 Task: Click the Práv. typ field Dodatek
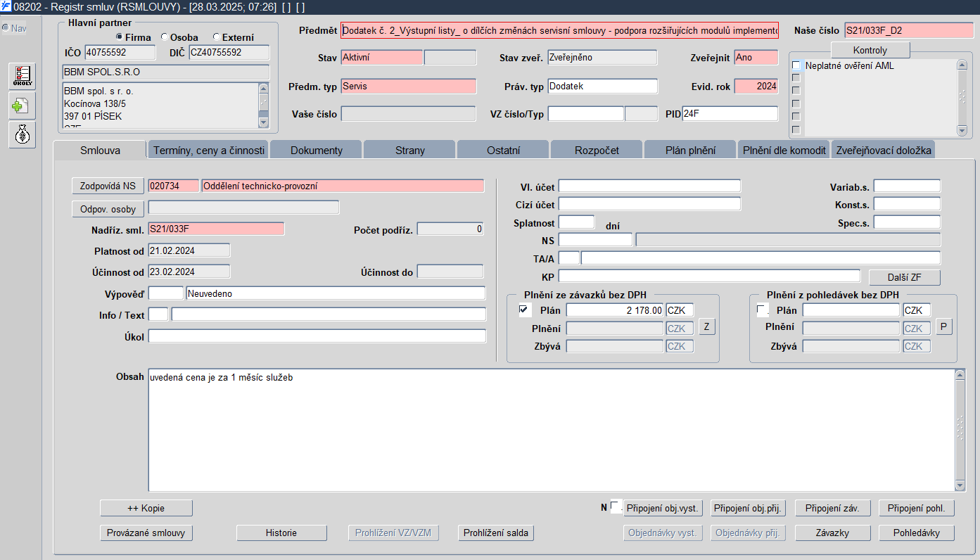pos(603,87)
